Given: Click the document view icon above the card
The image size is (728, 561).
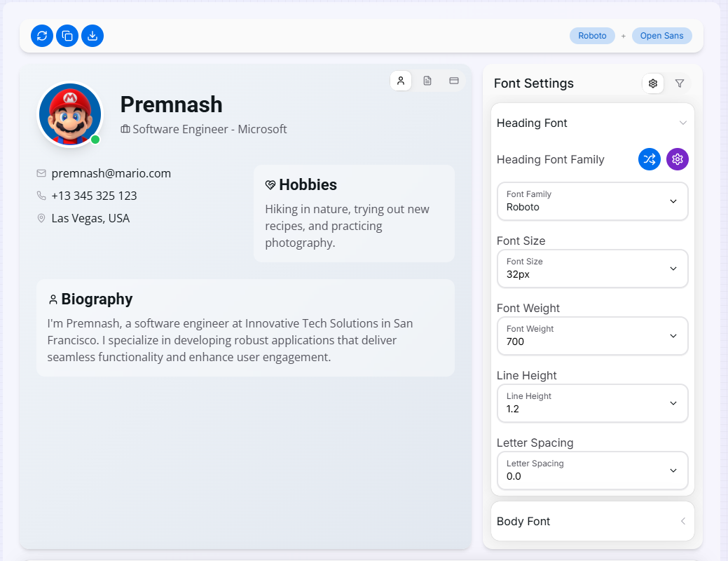Looking at the screenshot, I should (x=427, y=81).
